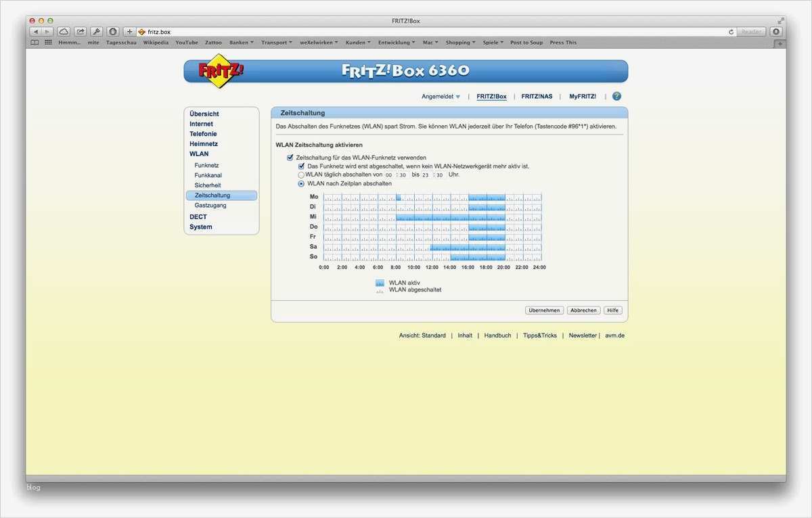Switch to FRITZ!NAS tab link
This screenshot has width=812, height=518.
click(x=537, y=97)
